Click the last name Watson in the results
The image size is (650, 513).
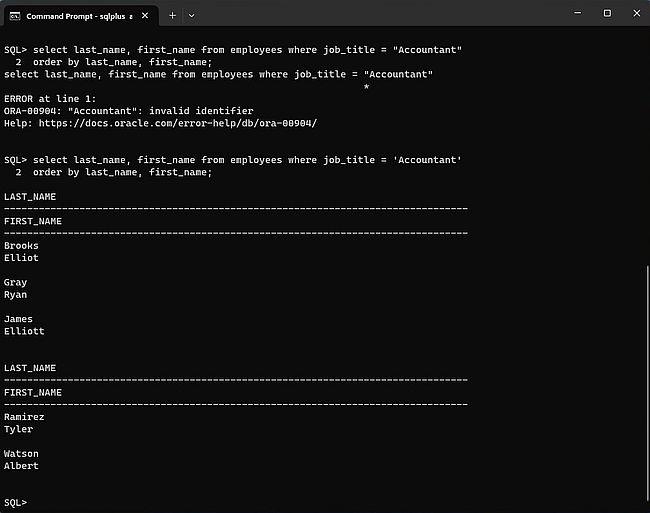[x=21, y=454]
